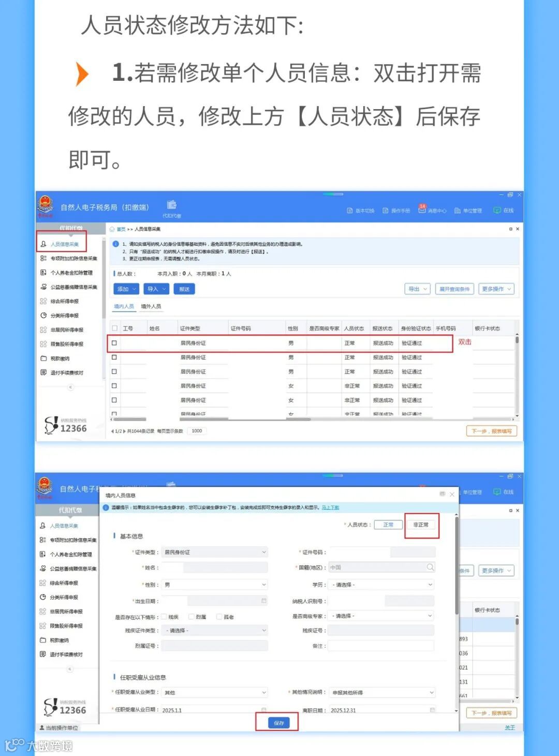This screenshot has width=559, height=756.
Task: Open the 消息中心 notification icon
Action: coord(434,211)
